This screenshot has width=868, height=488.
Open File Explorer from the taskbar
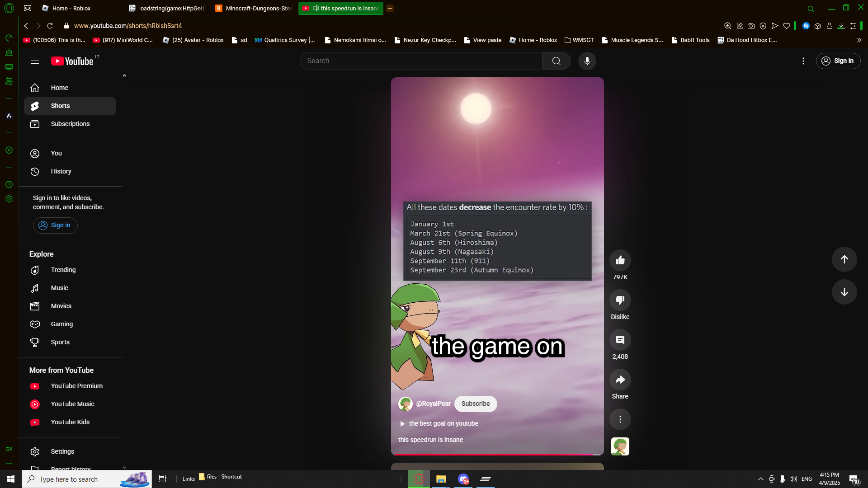tap(441, 479)
